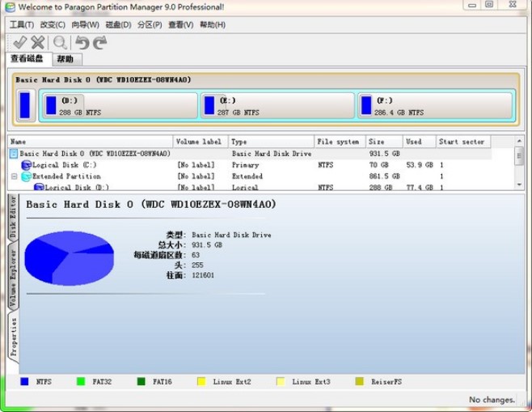This screenshot has height=412, width=532.
Task: Click the Redo arrow toolbar icon
Action: pyautogui.click(x=100, y=43)
